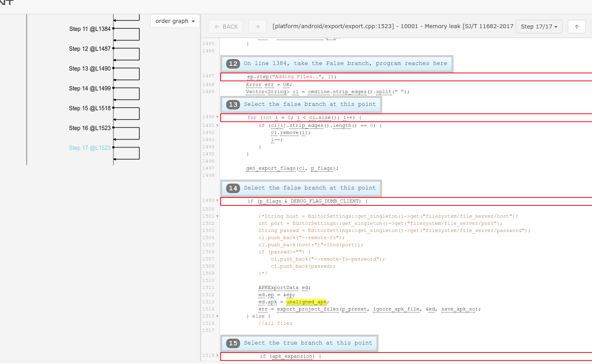The width and height of the screenshot is (592, 364).
Task: Collapse the for loop at line 1490
Action: [x=217, y=117]
